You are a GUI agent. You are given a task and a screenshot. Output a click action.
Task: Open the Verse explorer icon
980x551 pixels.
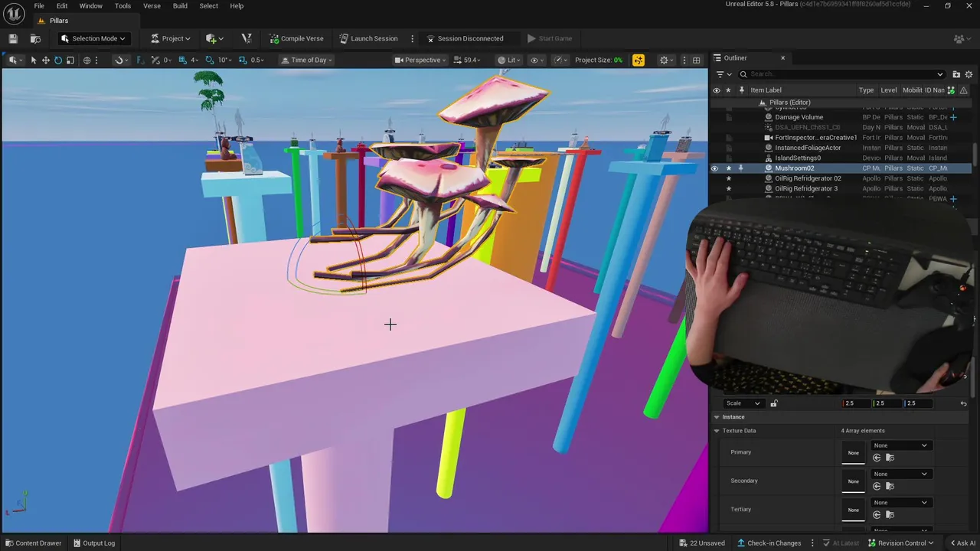(246, 38)
